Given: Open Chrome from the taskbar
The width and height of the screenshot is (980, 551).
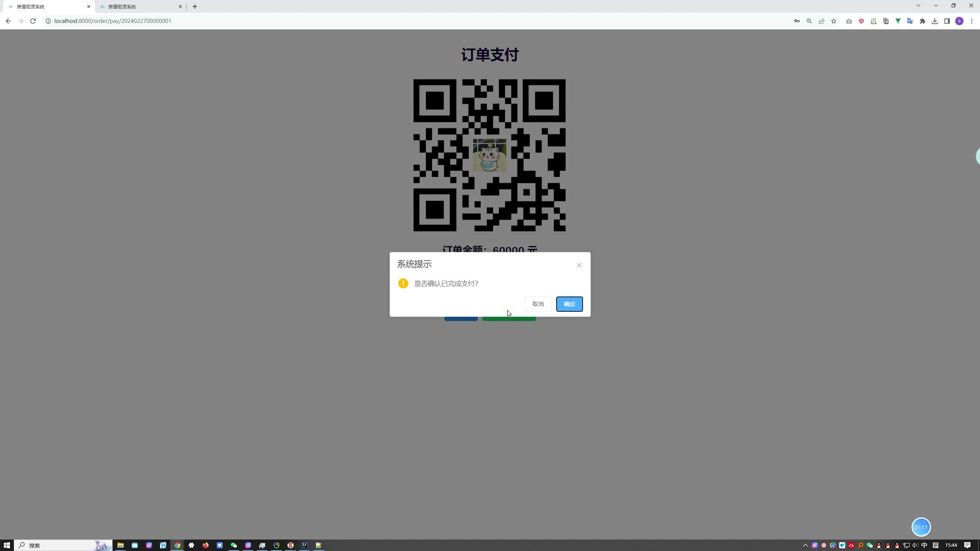Looking at the screenshot, I should (177, 545).
